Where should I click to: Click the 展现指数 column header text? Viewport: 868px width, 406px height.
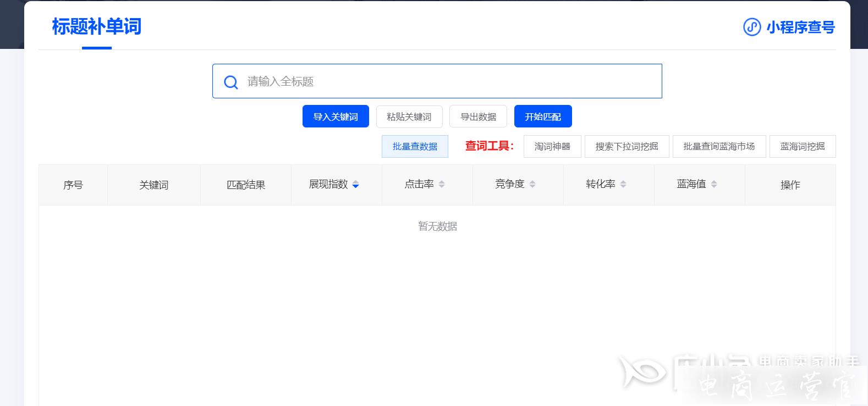click(x=328, y=185)
